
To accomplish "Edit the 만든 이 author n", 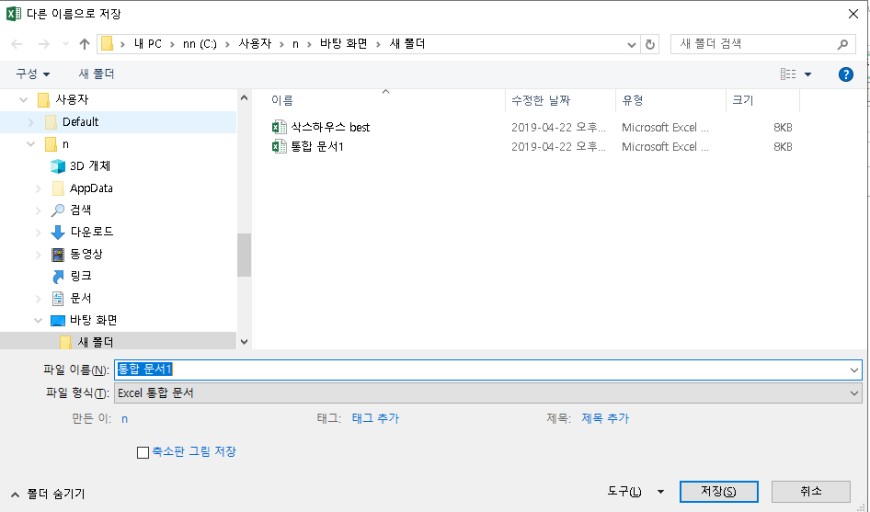I will click(x=124, y=418).
